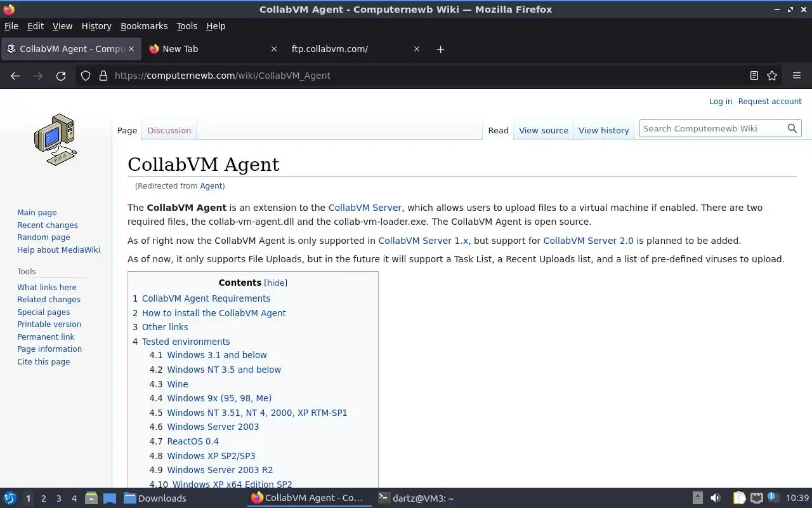The image size is (812, 508).
Task: Open Help about MediaWiki link
Action: click(x=58, y=250)
